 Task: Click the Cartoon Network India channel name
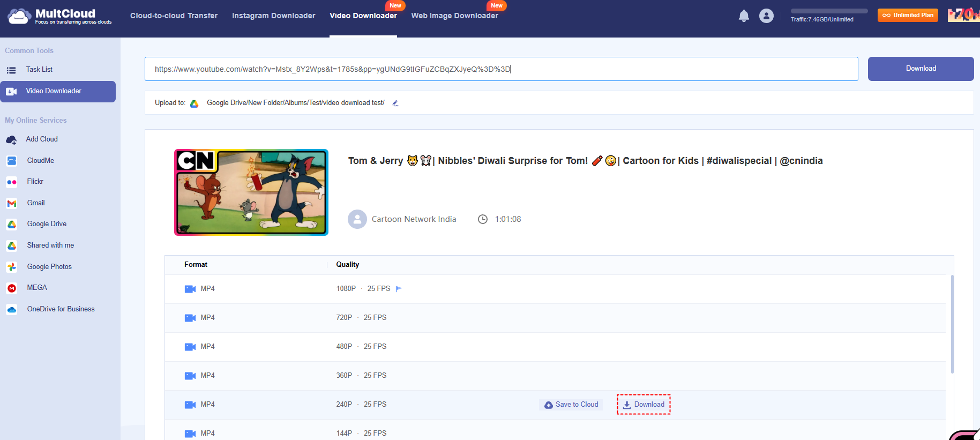pos(414,219)
